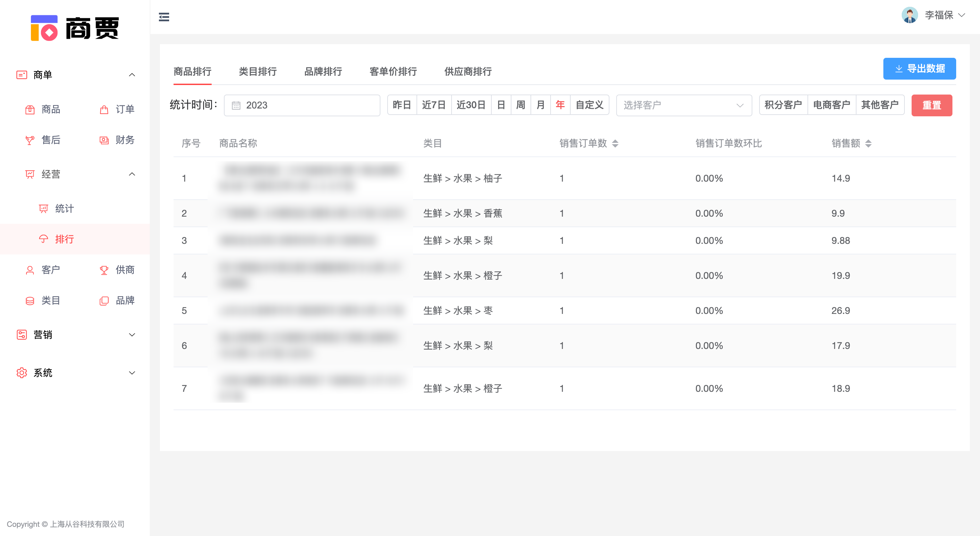This screenshot has height=536, width=980.
Task: Click the user avatar picture
Action: (910, 15)
